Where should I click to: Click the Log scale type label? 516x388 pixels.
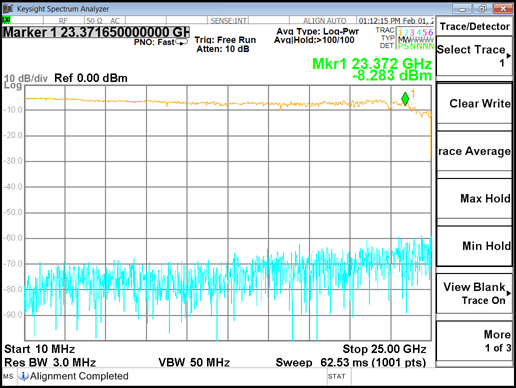click(13, 86)
